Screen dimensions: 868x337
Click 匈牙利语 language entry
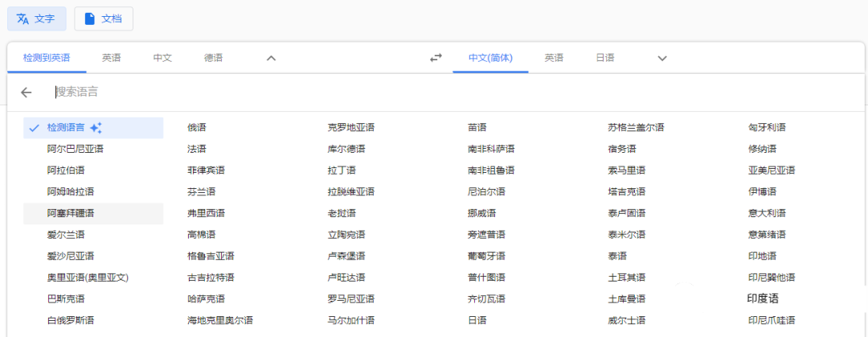767,128
